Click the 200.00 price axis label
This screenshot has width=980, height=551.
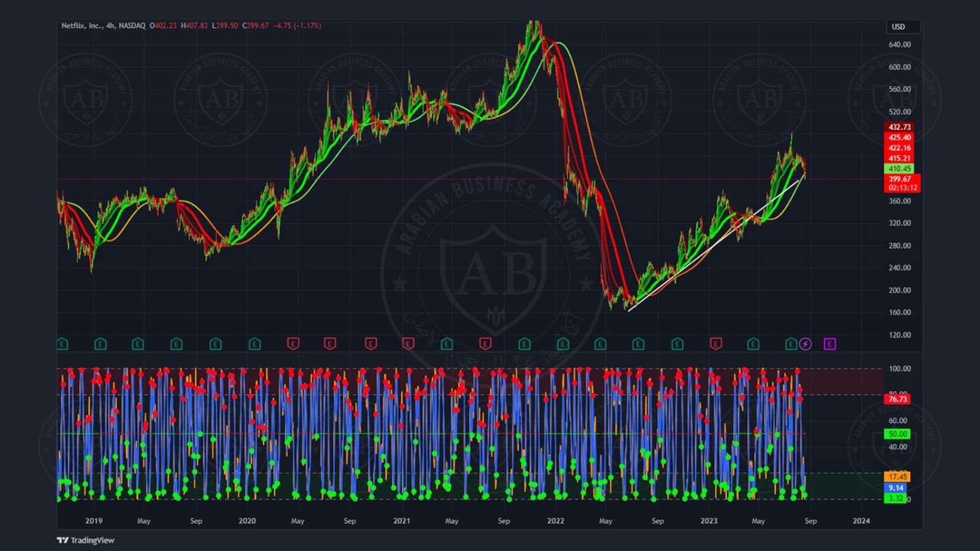point(900,291)
